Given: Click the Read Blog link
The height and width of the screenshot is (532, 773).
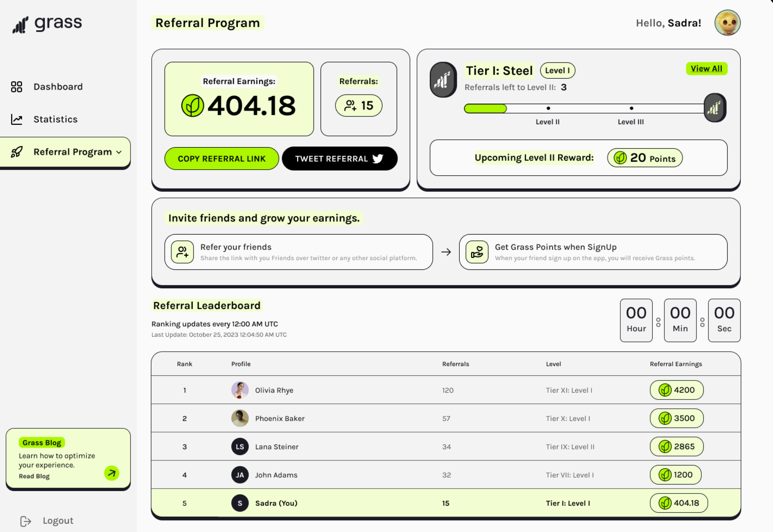Looking at the screenshot, I should coord(34,476).
